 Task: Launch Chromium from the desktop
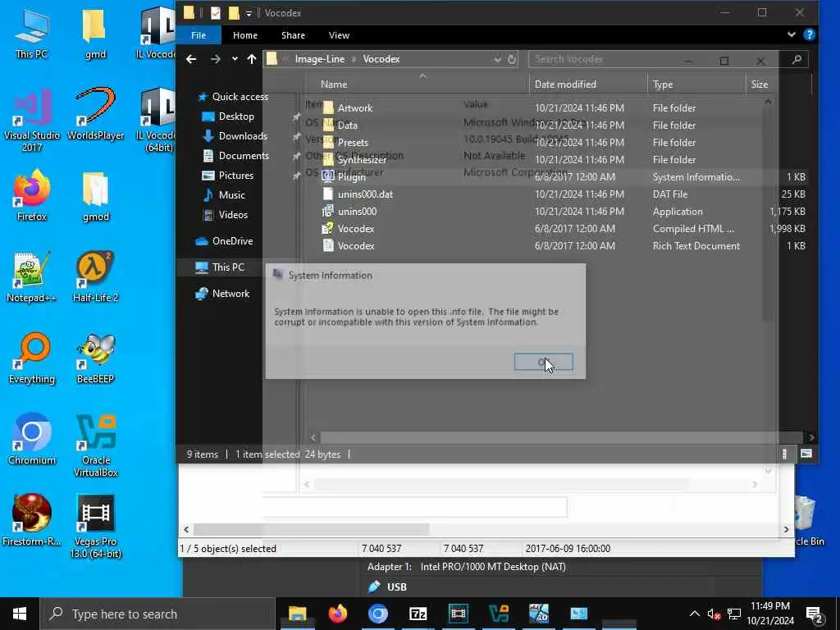[32, 440]
